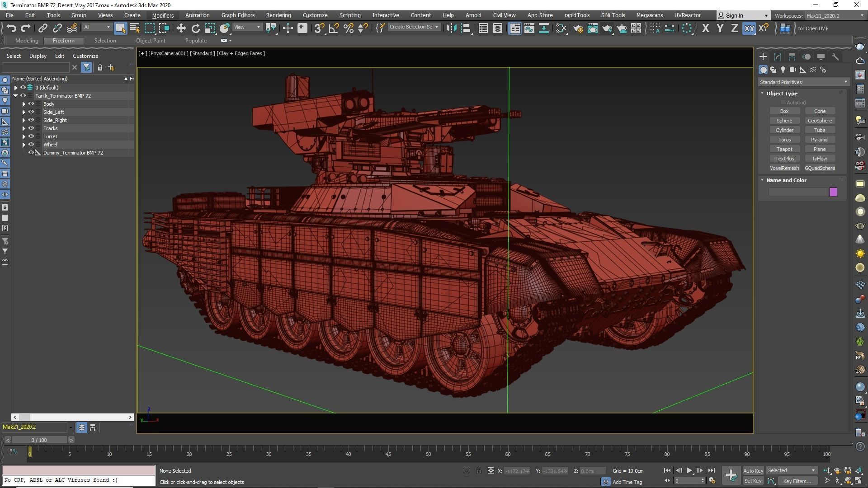Click the Key Filters button
The width and height of the screenshot is (868, 488).
(x=797, y=481)
